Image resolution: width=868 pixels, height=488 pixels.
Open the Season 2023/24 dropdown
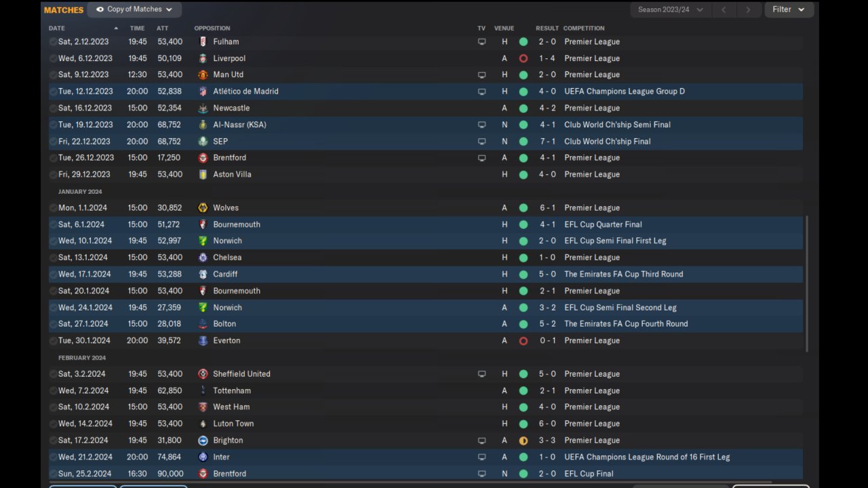[x=670, y=9]
